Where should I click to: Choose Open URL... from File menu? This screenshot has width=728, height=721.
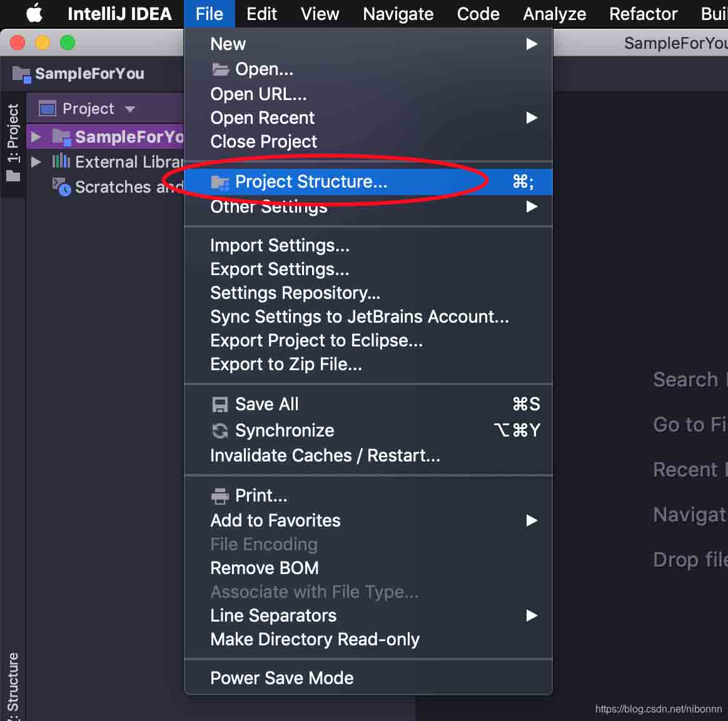[368, 94]
